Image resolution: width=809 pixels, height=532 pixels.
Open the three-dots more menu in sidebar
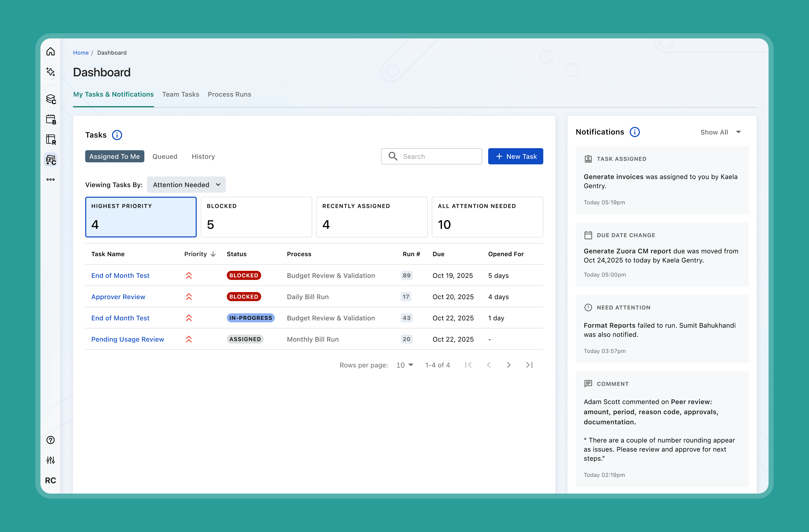click(50, 180)
